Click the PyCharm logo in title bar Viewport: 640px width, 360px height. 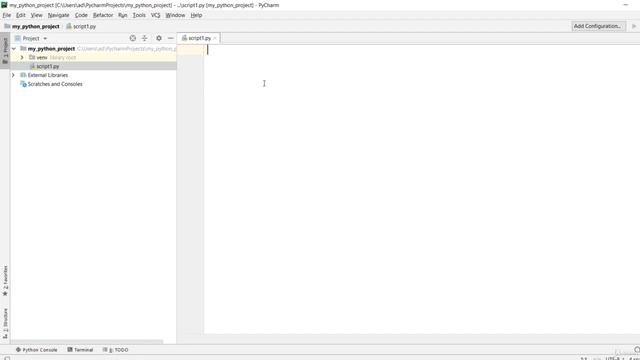[x=4, y=5]
